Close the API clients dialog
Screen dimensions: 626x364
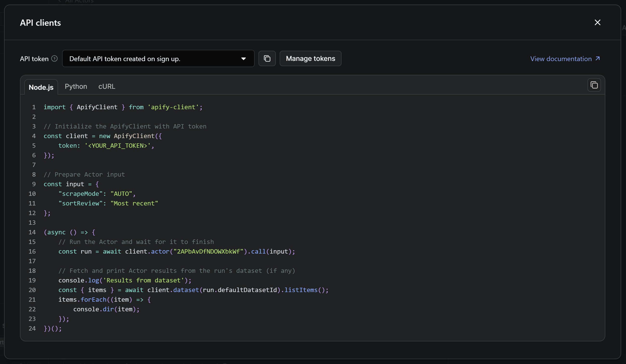click(597, 22)
